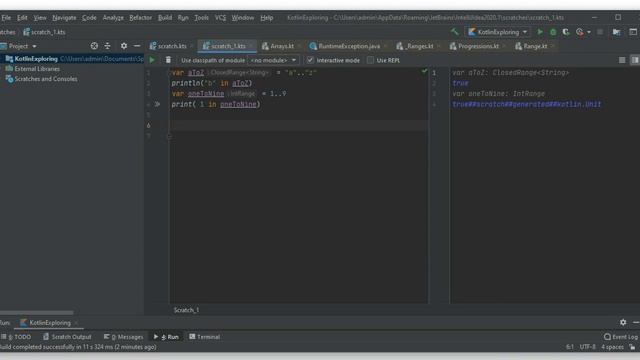Click the Profiler run icon

tap(580, 32)
